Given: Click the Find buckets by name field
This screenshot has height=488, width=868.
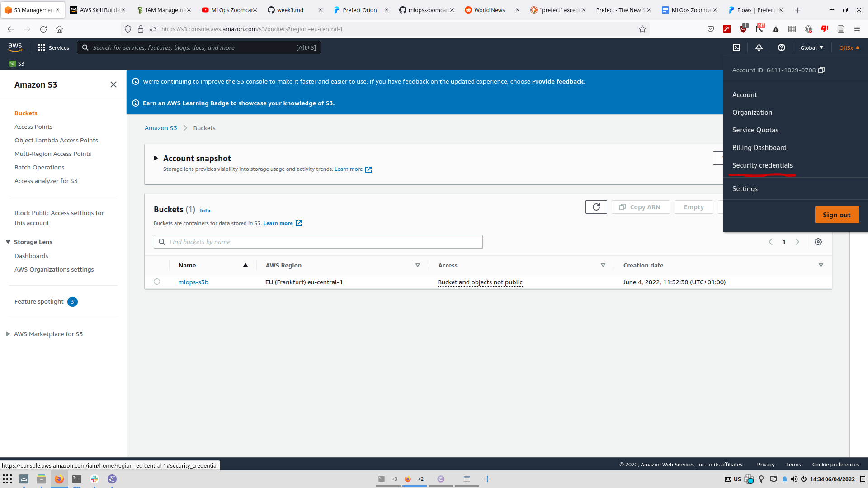Looking at the screenshot, I should [318, 242].
